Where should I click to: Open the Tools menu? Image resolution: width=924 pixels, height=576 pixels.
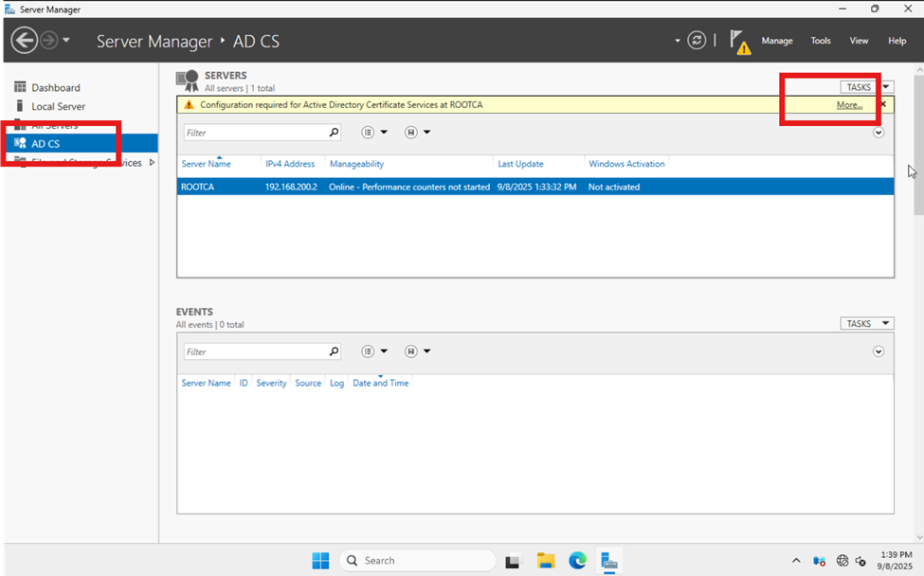821,41
